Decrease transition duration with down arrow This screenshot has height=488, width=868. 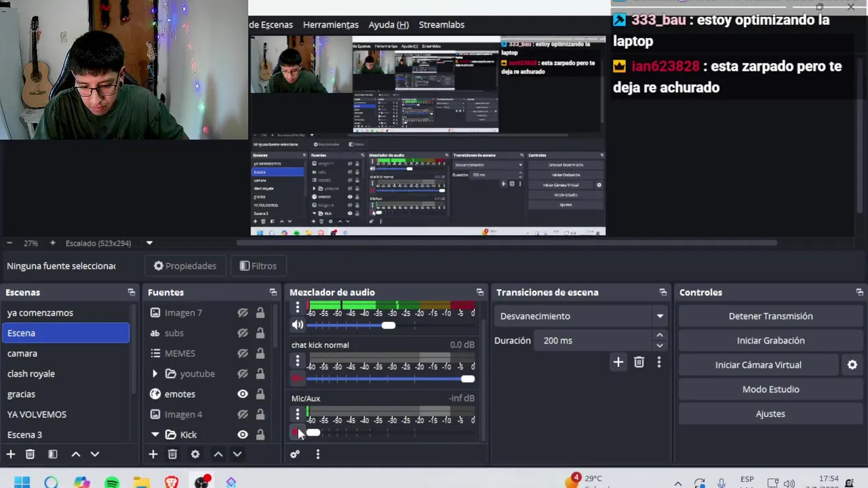[659, 346]
